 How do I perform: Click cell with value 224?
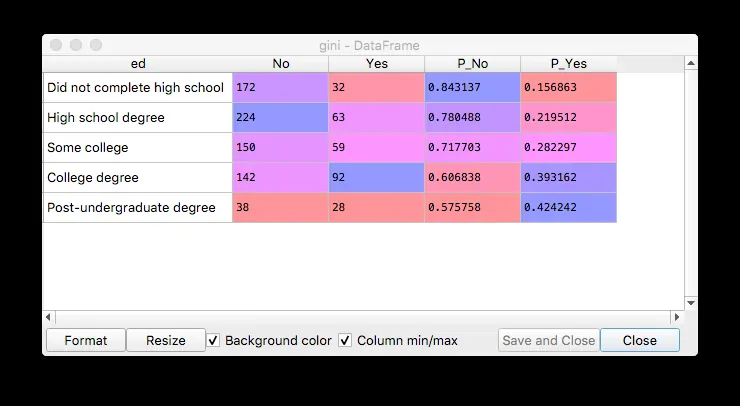(x=281, y=118)
